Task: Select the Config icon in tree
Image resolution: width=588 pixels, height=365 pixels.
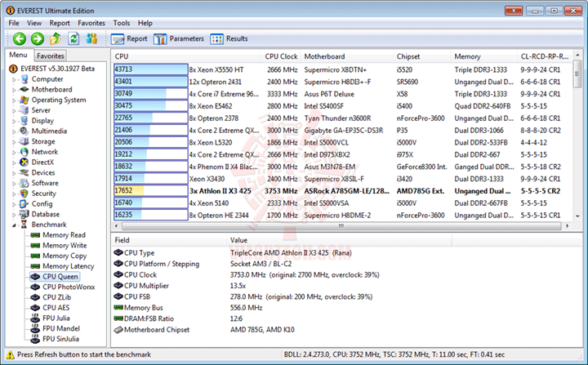Action: [x=24, y=203]
